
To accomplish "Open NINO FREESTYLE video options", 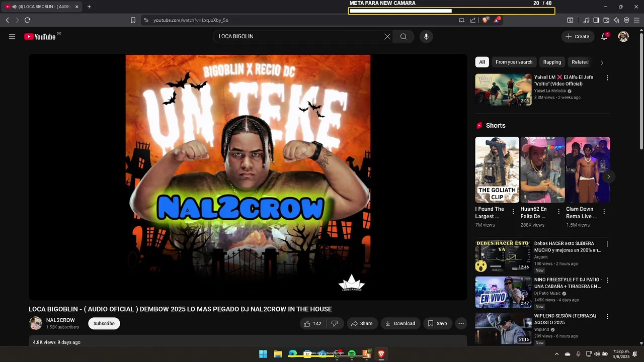I will click(x=607, y=280).
